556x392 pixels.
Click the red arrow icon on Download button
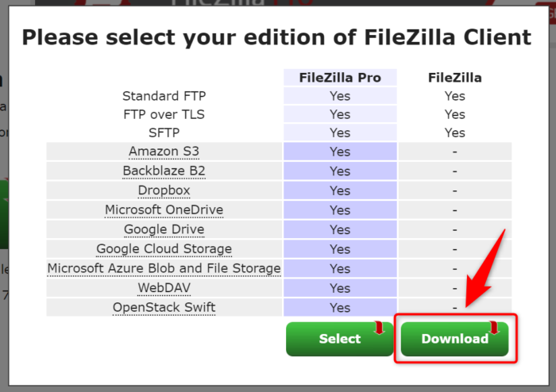click(x=494, y=329)
